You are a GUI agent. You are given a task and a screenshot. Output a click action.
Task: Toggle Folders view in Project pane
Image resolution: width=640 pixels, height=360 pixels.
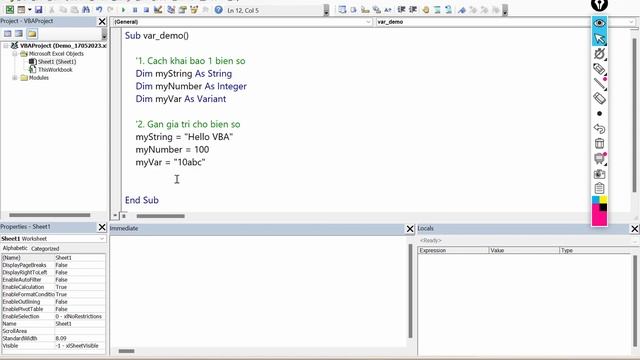point(32,34)
